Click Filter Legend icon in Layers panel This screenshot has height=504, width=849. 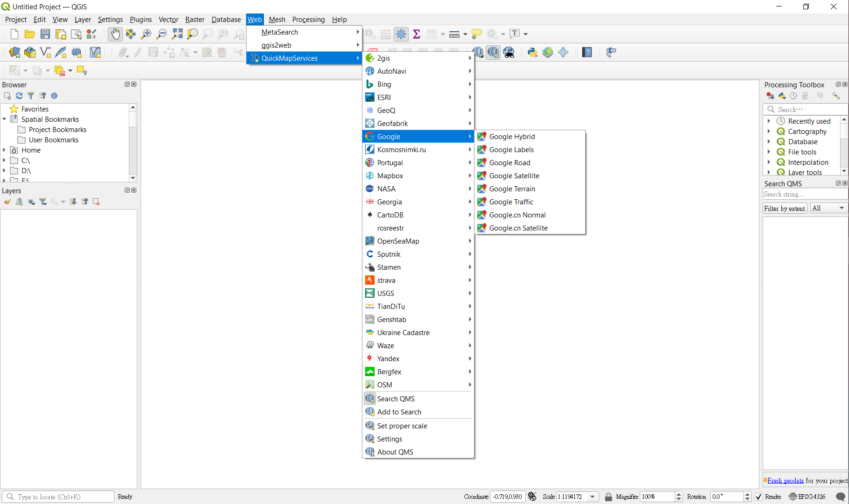click(43, 202)
